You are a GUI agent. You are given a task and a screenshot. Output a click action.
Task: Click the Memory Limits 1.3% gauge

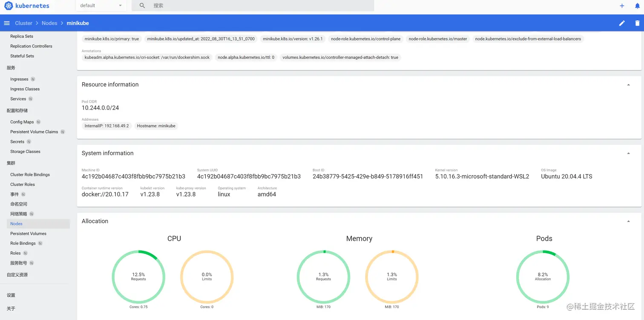tap(392, 277)
